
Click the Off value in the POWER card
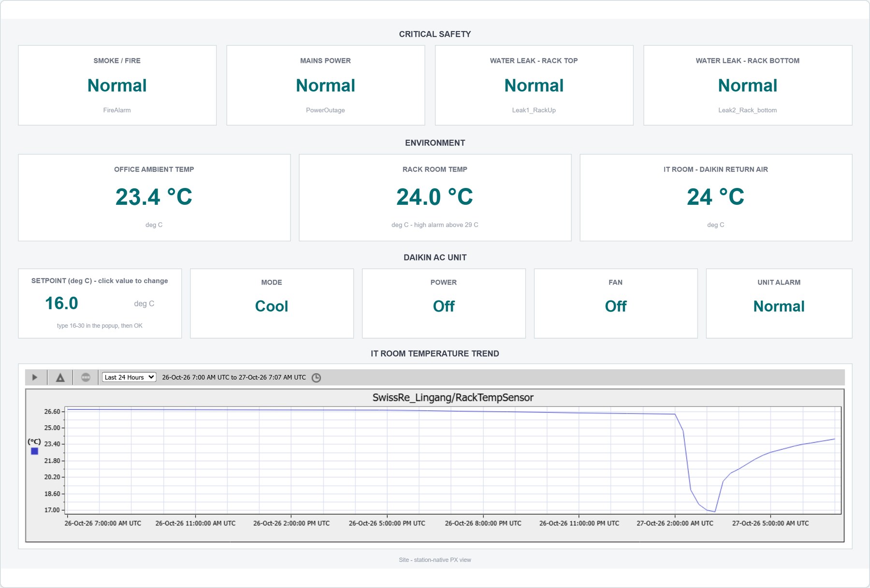coord(444,306)
